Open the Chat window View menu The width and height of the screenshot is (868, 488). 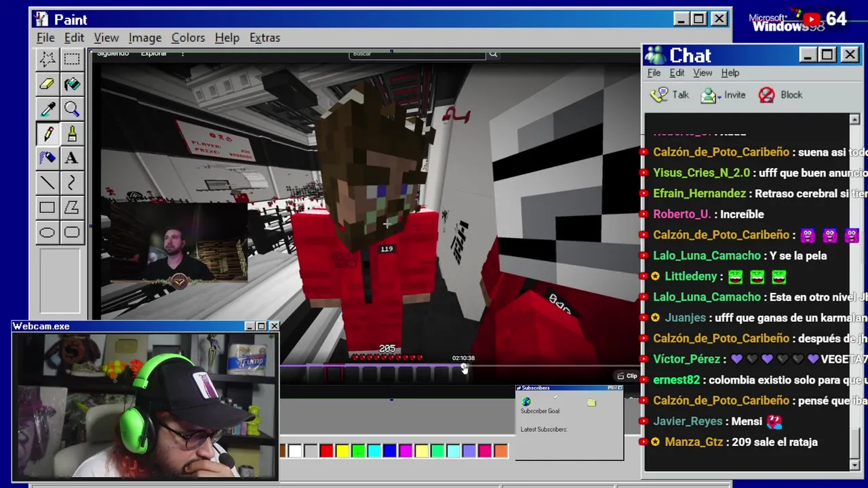pyautogui.click(x=703, y=73)
